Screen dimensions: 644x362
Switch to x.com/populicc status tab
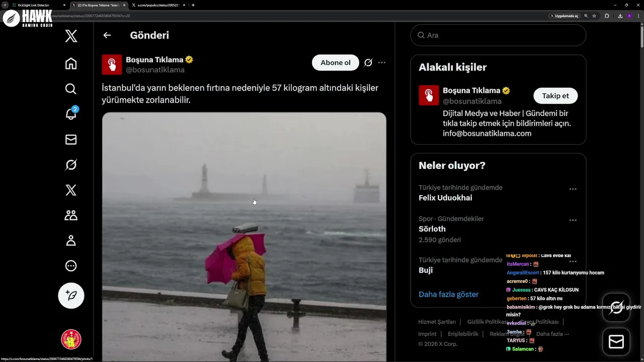click(158, 5)
